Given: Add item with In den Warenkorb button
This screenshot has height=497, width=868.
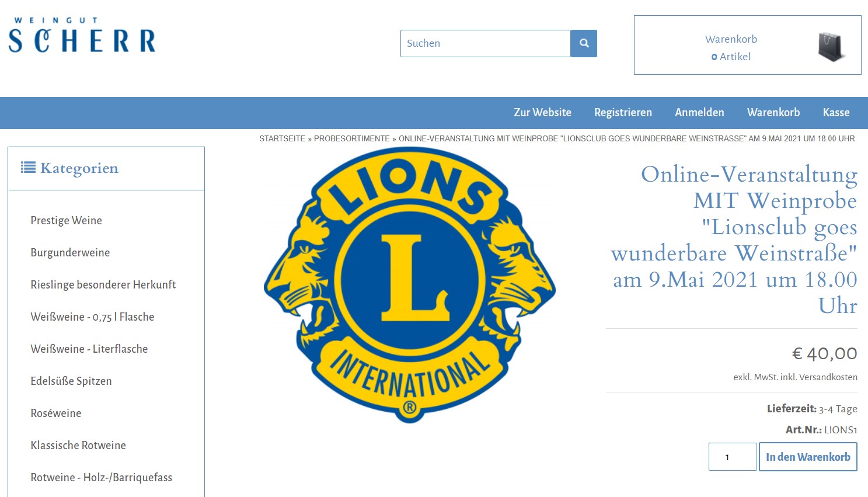Looking at the screenshot, I should (808, 457).
